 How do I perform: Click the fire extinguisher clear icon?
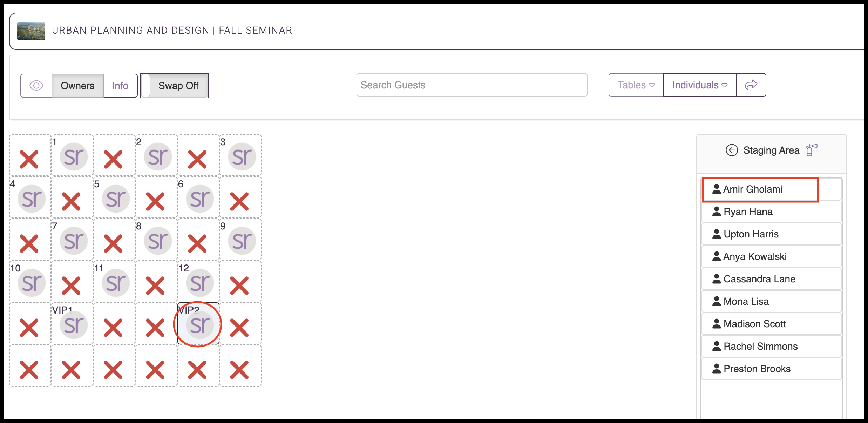click(811, 150)
